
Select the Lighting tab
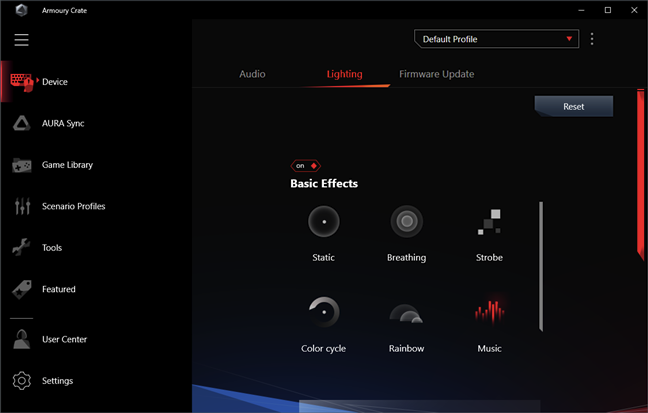(x=344, y=74)
